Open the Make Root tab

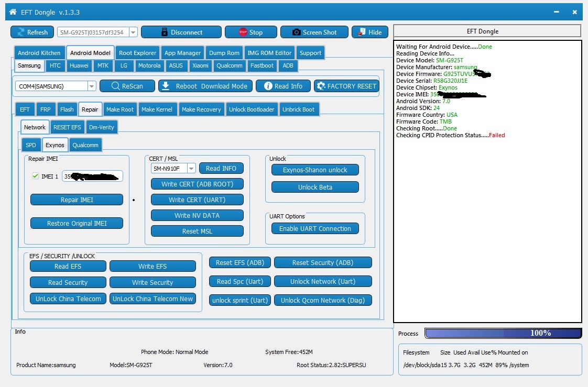(x=119, y=109)
